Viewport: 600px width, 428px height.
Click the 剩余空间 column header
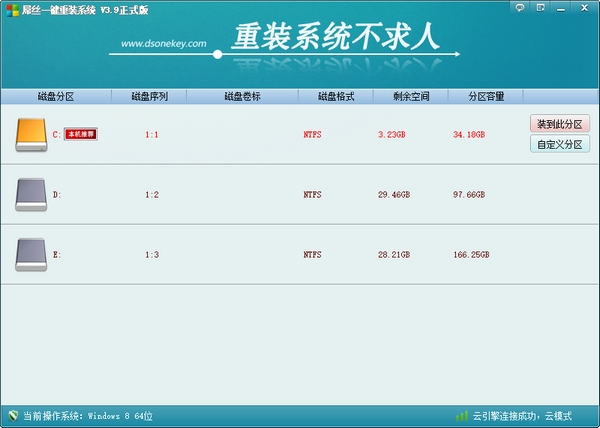pyautogui.click(x=411, y=96)
